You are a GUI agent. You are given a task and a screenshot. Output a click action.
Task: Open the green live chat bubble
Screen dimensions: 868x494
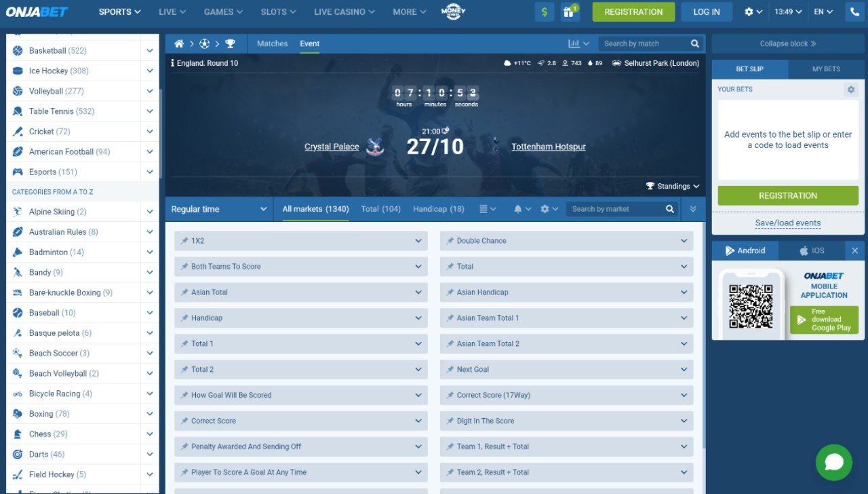click(x=833, y=462)
